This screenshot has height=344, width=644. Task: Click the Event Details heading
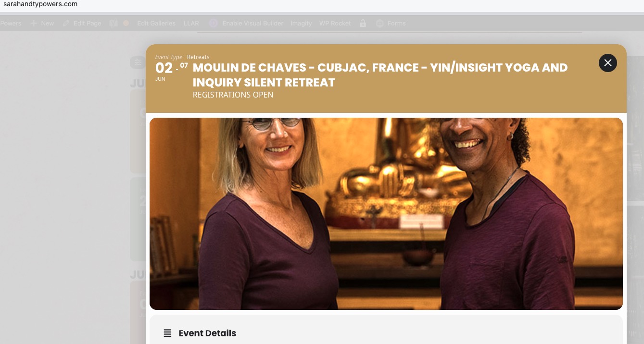(207, 333)
